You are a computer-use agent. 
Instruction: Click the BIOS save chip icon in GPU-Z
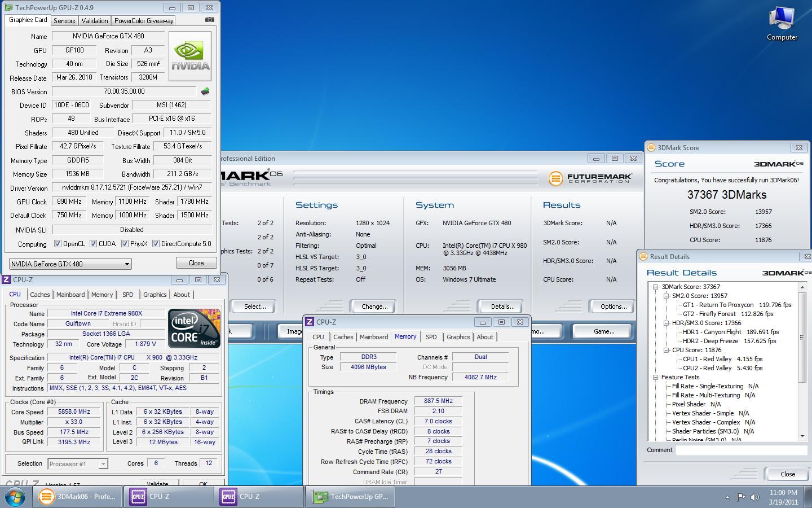[205, 91]
